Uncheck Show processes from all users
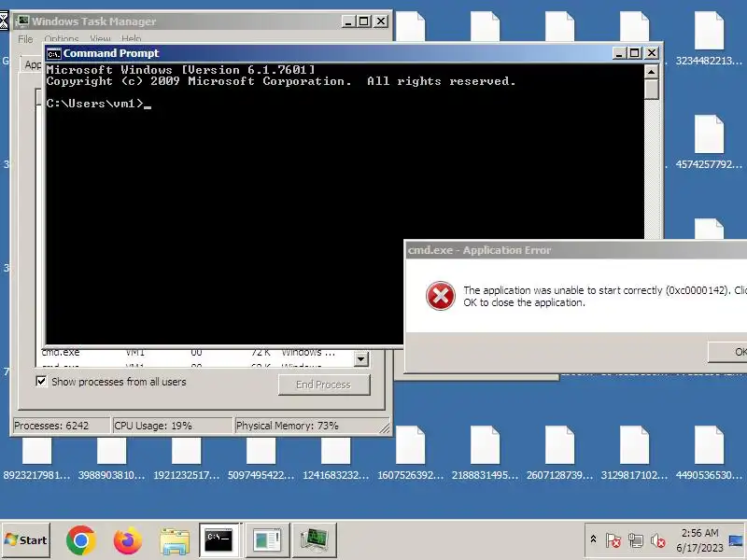Screen dimensions: 747x560 pos(41,382)
